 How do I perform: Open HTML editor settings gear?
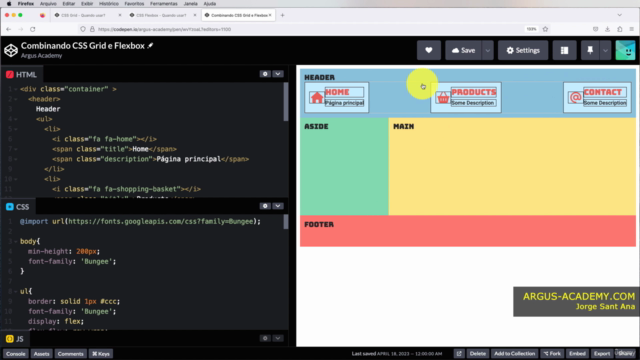click(265, 74)
